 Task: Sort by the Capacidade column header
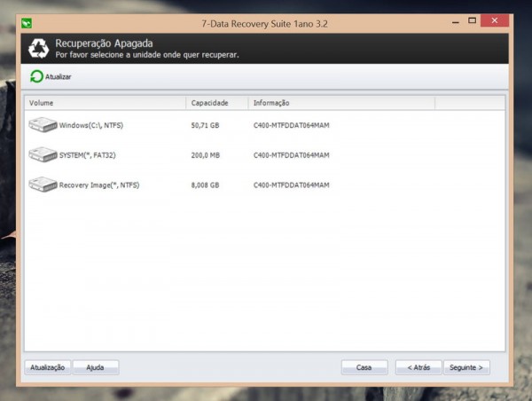point(217,103)
